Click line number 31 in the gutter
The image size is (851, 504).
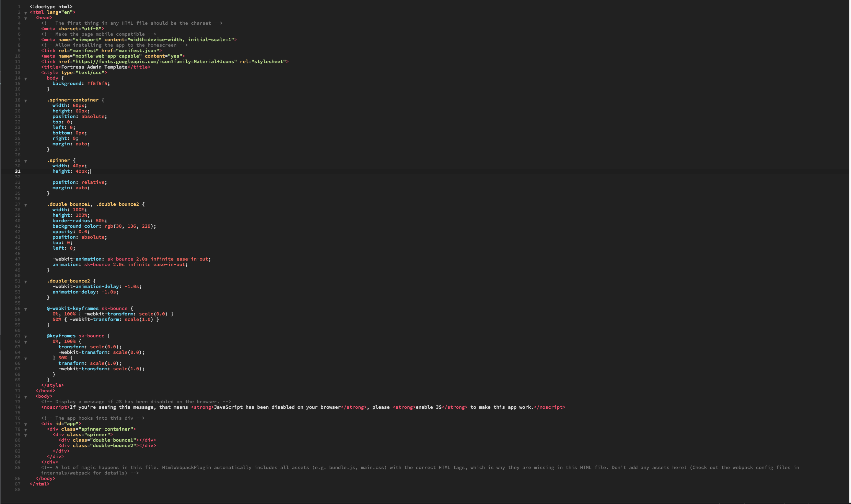[x=18, y=171]
